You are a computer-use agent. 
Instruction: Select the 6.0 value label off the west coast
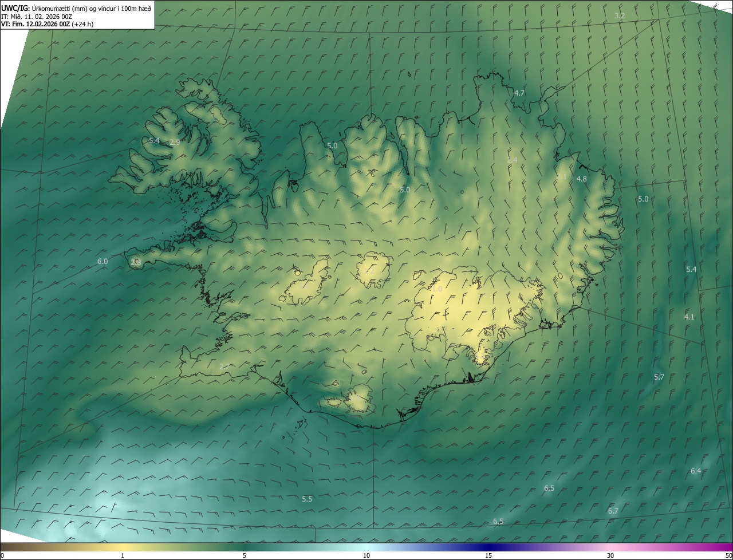coord(103,261)
